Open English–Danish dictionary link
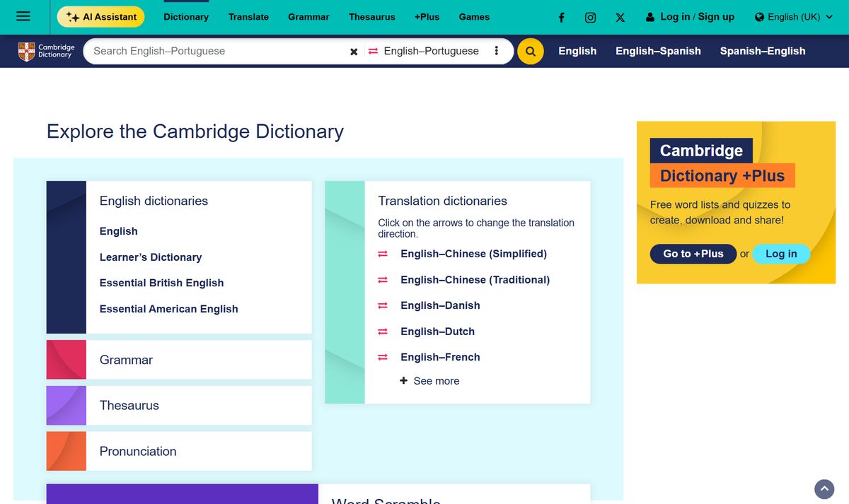849x504 pixels. pyautogui.click(x=441, y=305)
